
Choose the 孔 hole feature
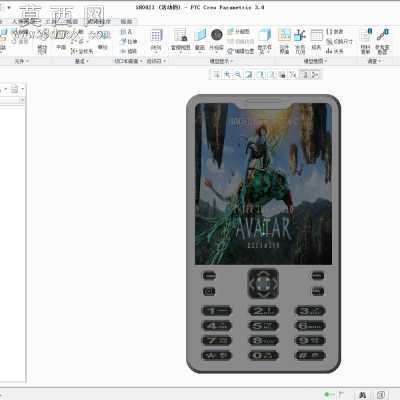pos(127,32)
